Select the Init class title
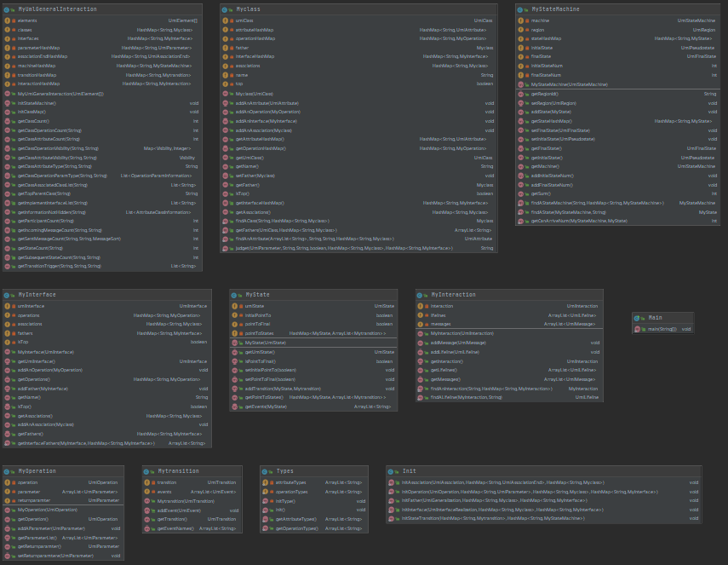Image resolution: width=728 pixels, height=565 pixels. click(409, 471)
